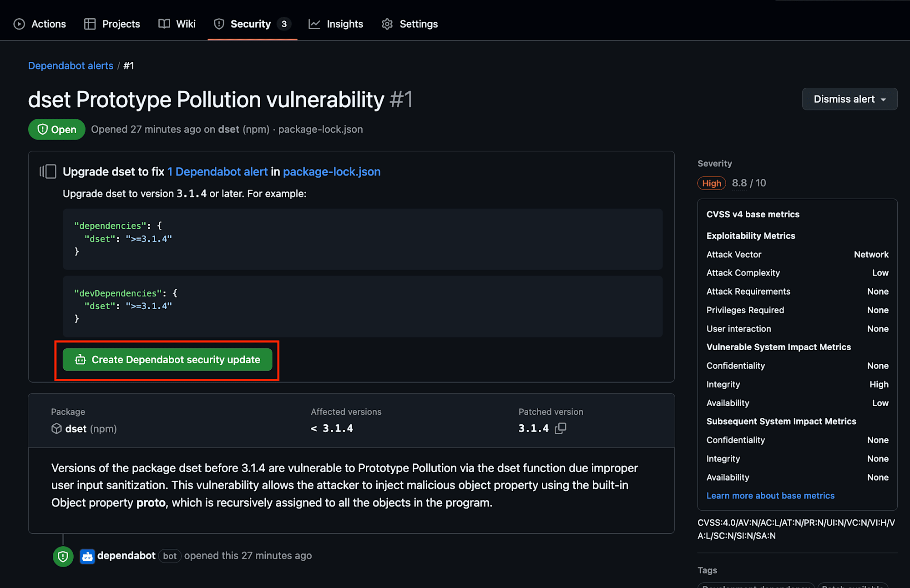Click "Subsequent System Impact Metrics" heading
The height and width of the screenshot is (588, 910).
[x=781, y=422]
